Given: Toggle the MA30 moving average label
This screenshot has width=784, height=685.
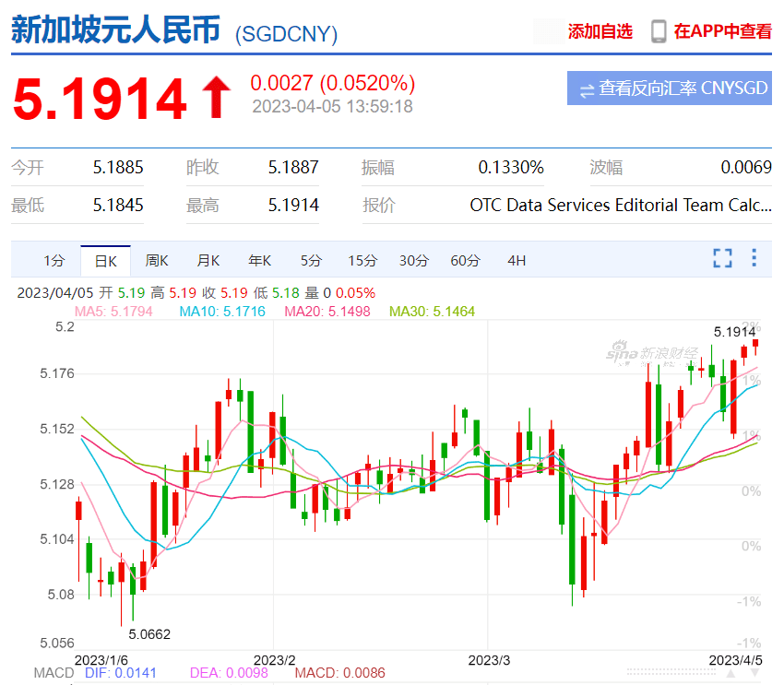Looking at the screenshot, I should pyautogui.click(x=432, y=312).
